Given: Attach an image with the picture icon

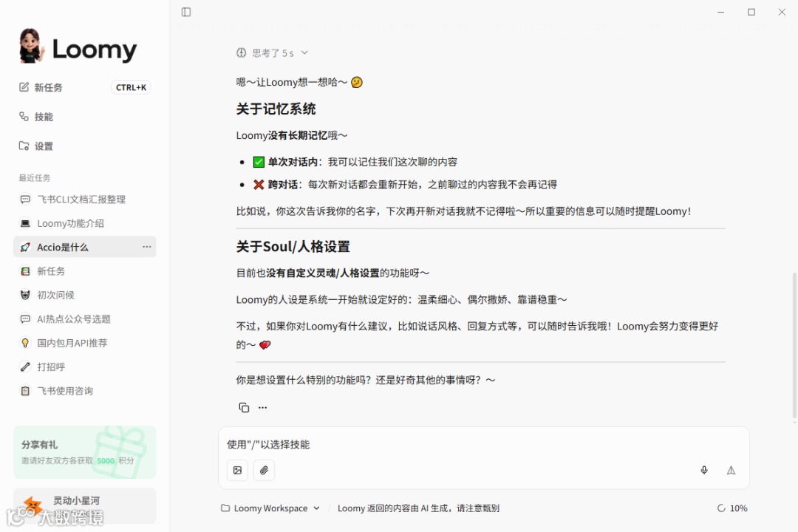Looking at the screenshot, I should [238, 470].
